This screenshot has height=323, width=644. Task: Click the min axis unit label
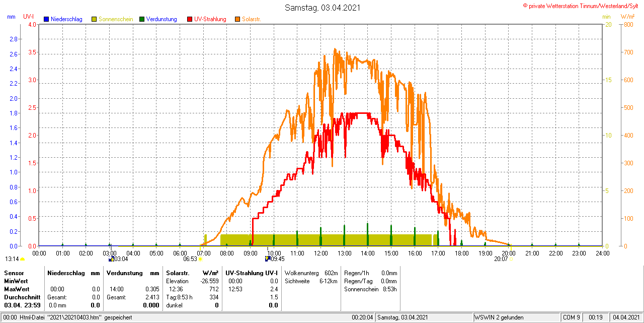coord(606,17)
